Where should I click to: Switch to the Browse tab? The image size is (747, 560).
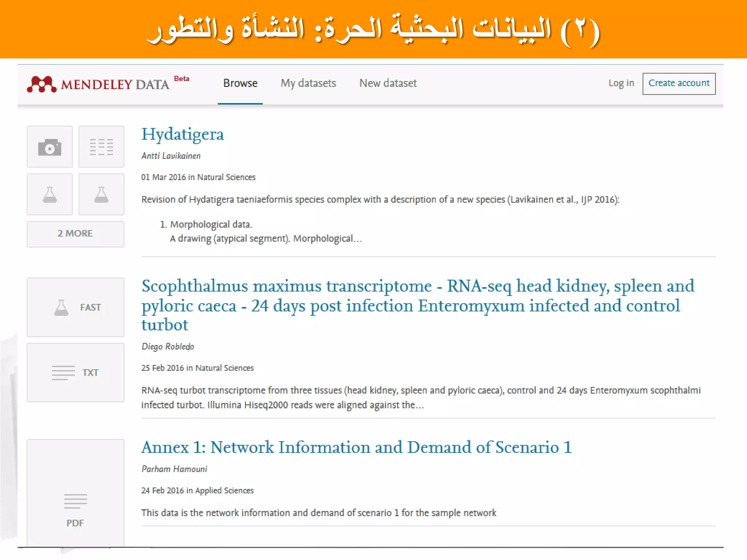240,83
